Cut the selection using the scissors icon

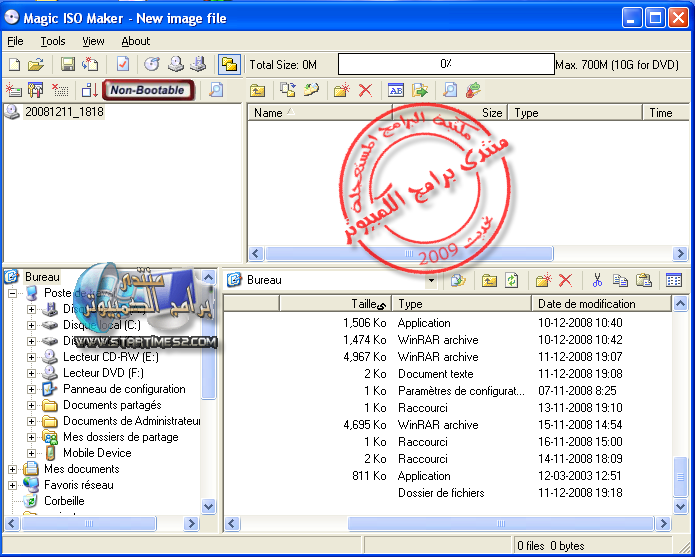click(x=597, y=280)
